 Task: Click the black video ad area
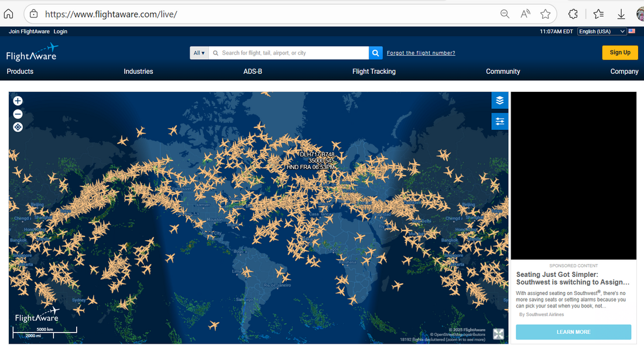(573, 176)
